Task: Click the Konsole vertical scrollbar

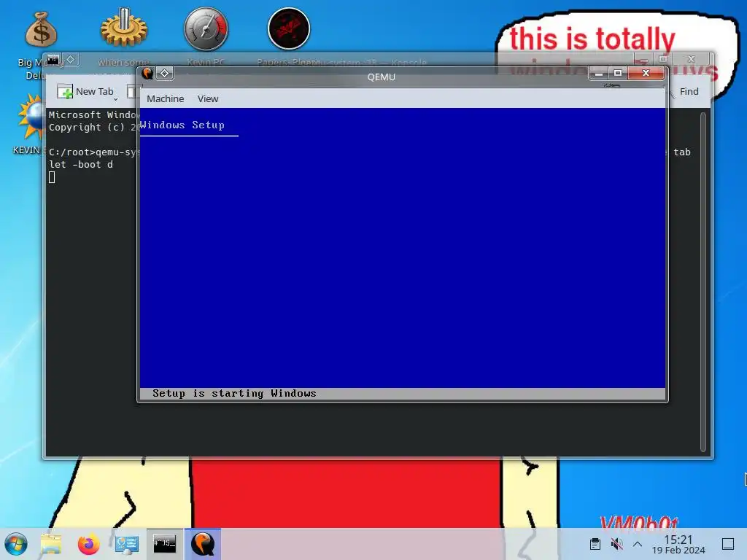Action: (703, 282)
